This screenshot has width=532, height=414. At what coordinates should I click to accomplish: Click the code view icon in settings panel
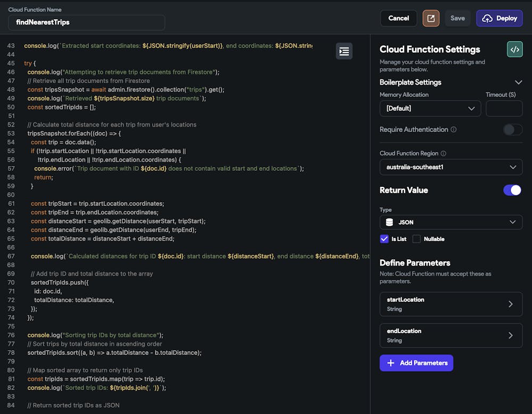[x=514, y=49]
